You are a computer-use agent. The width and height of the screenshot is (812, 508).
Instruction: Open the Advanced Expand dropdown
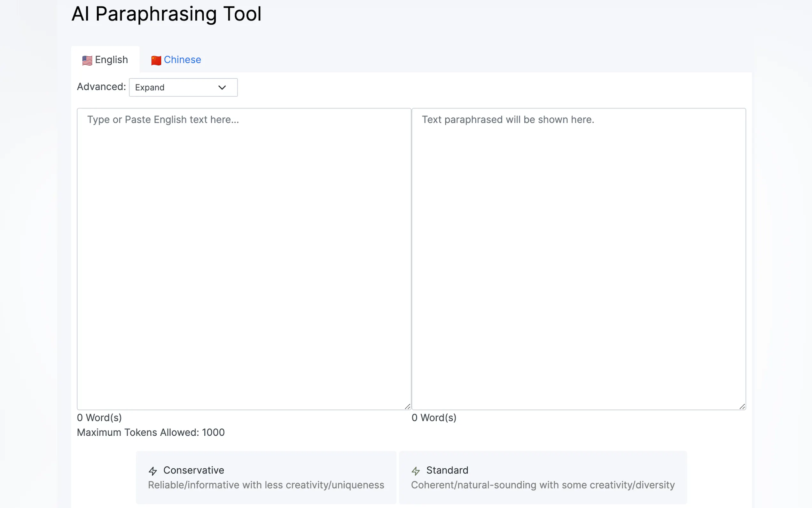coord(183,87)
